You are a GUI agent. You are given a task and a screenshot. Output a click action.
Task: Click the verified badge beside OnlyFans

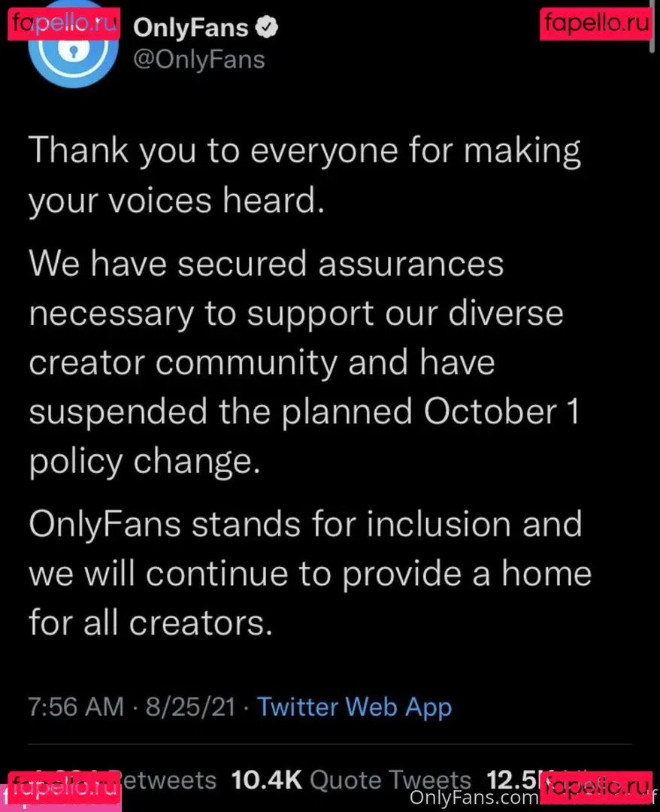tap(268, 29)
